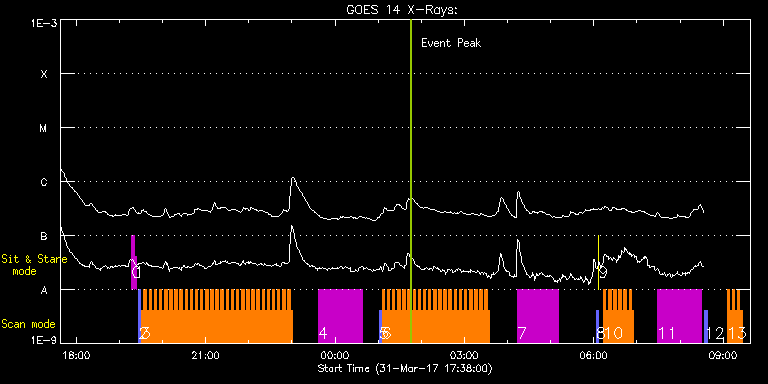
Task: Select the blue marker left of block 3
Action: pos(139,316)
